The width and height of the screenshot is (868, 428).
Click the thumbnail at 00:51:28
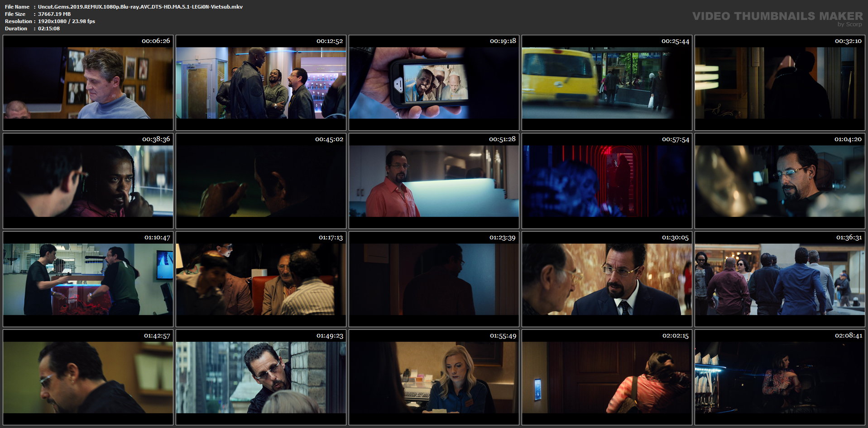click(x=434, y=181)
